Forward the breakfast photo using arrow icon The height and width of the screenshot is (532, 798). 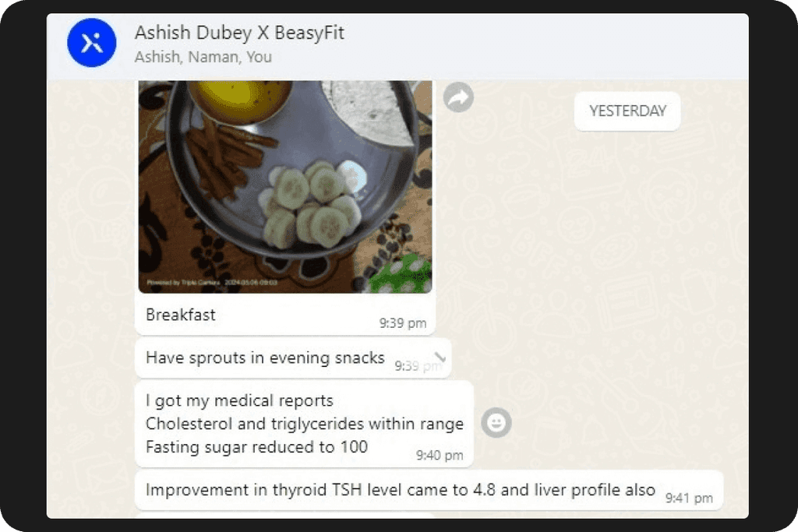click(x=458, y=97)
